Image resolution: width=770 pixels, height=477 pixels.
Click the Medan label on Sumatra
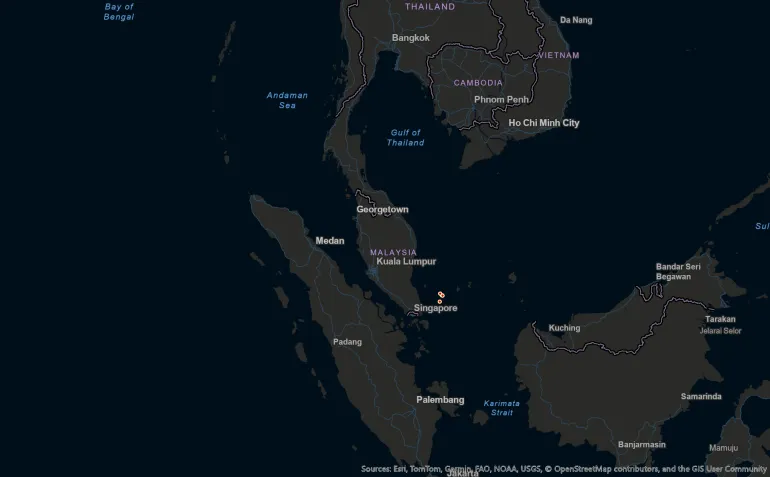(330, 241)
